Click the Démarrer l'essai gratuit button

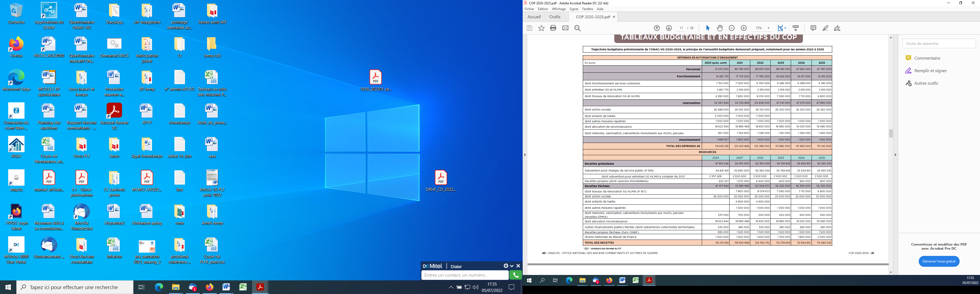[939, 261]
